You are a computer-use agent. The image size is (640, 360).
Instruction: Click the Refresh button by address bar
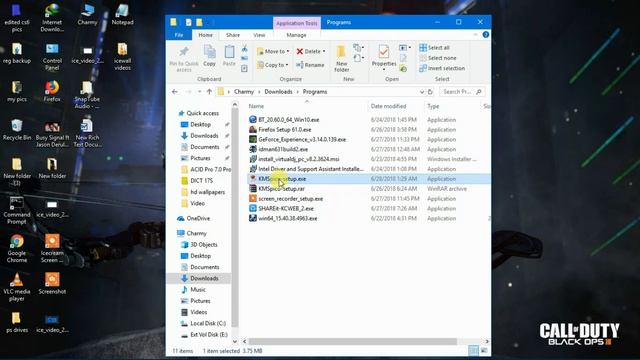pos(430,92)
